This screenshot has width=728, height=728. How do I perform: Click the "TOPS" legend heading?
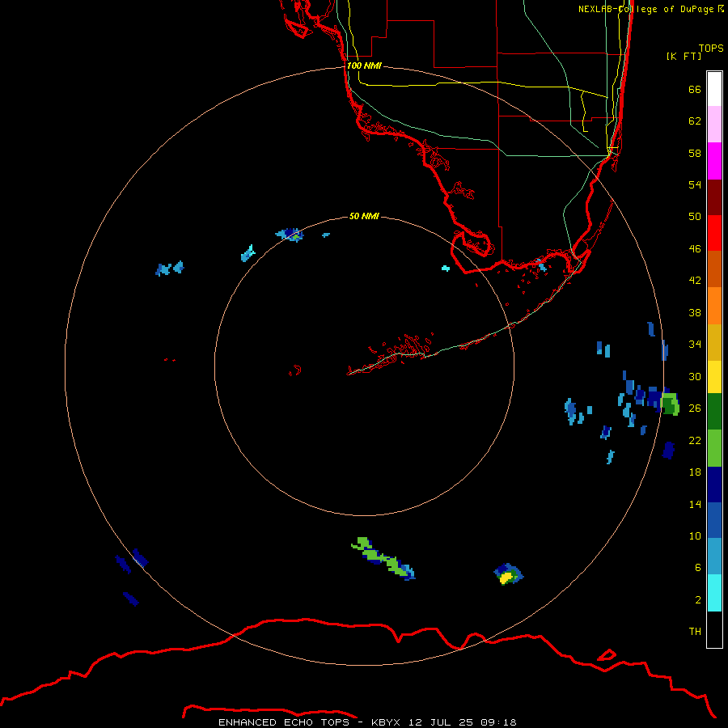pyautogui.click(x=711, y=48)
